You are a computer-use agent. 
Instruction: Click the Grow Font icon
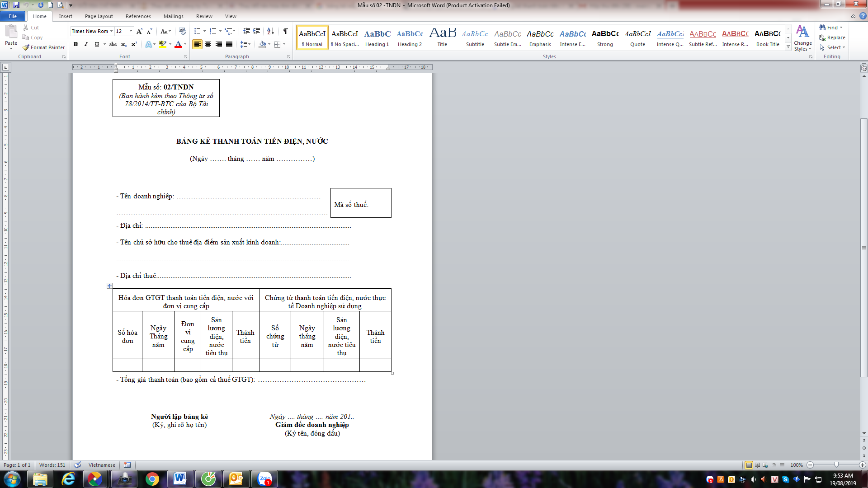[139, 31]
